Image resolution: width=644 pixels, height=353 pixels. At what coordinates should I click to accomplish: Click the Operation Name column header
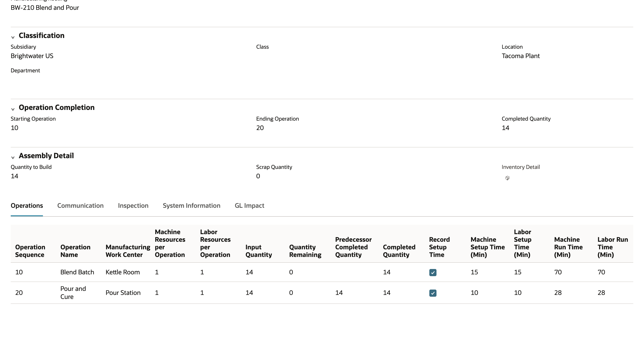pyautogui.click(x=75, y=251)
